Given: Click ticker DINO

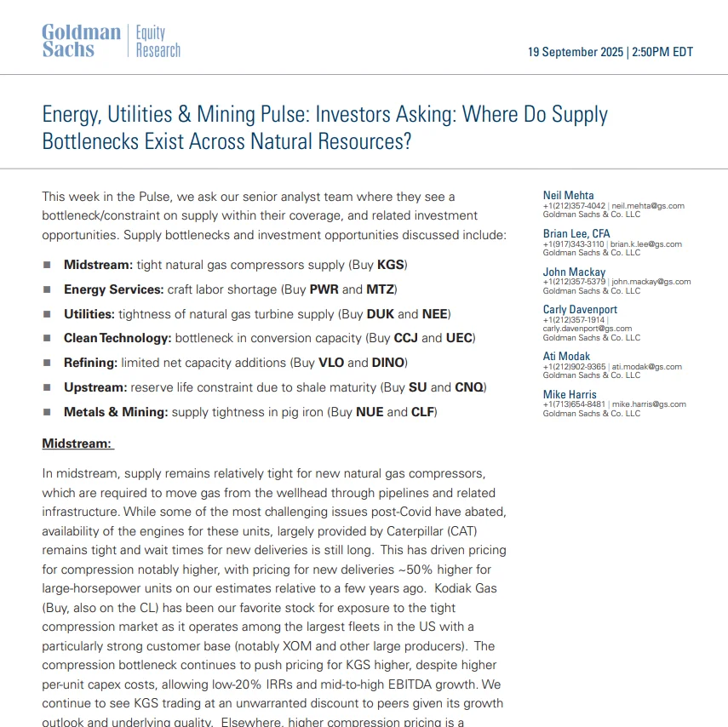Looking at the screenshot, I should point(388,363).
